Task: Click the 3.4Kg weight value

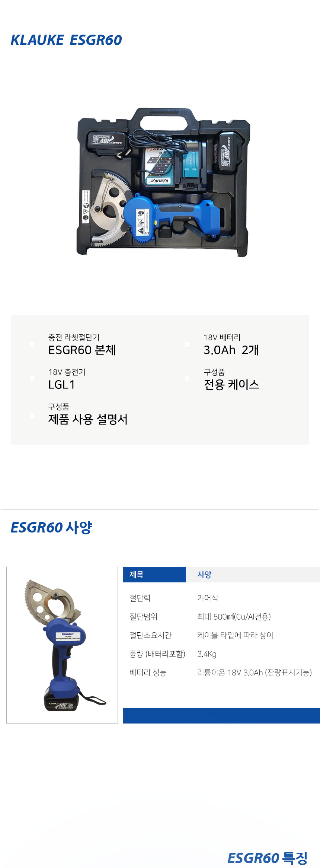Action: pos(207,654)
